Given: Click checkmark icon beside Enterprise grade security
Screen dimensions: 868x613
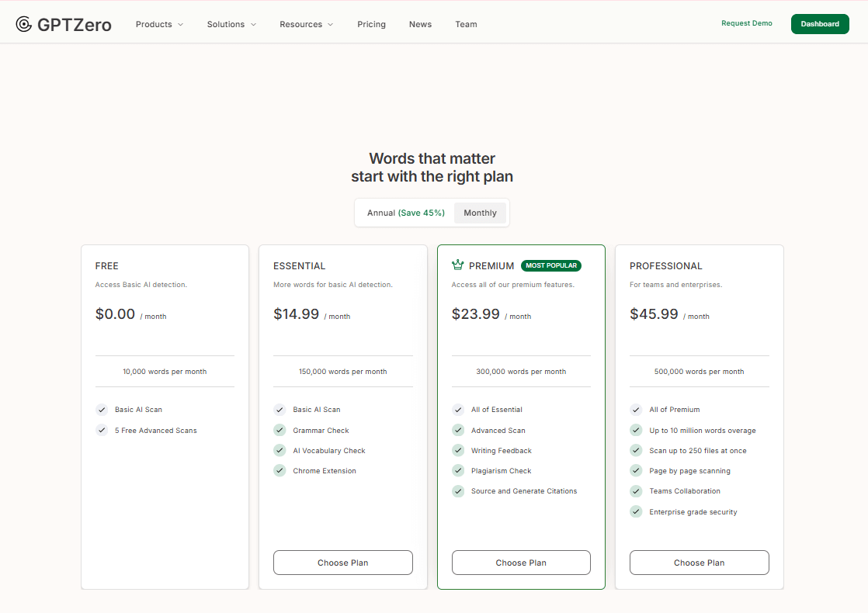Looking at the screenshot, I should [x=636, y=512].
